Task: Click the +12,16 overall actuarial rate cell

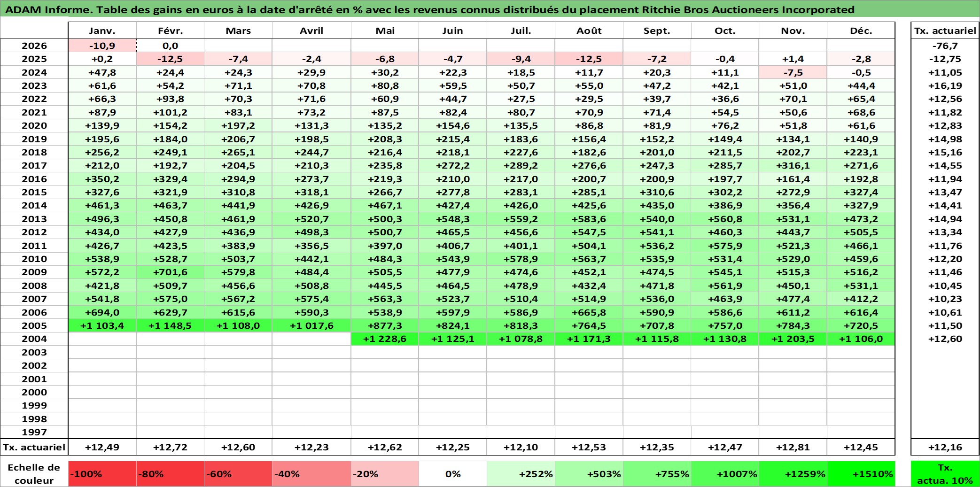Action: coord(945,447)
